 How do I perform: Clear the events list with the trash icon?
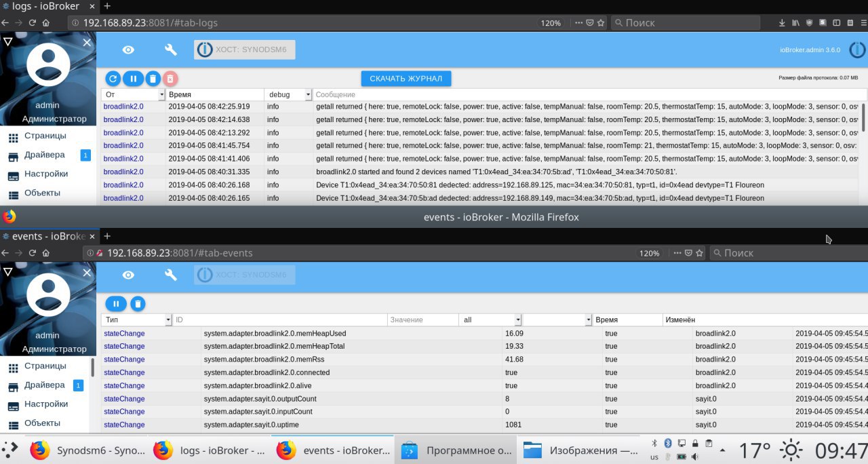(x=138, y=304)
